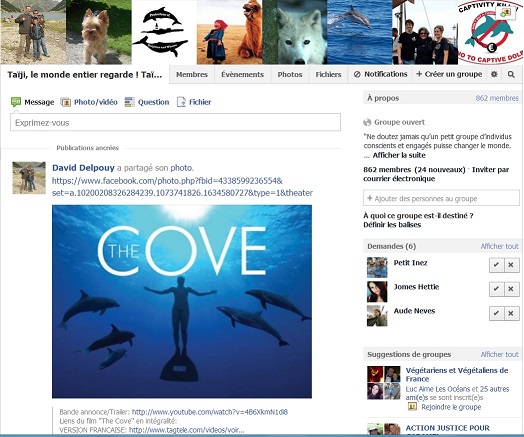Switch to the Fichiers tab
Viewport: 524px width, 437px height.
(329, 75)
